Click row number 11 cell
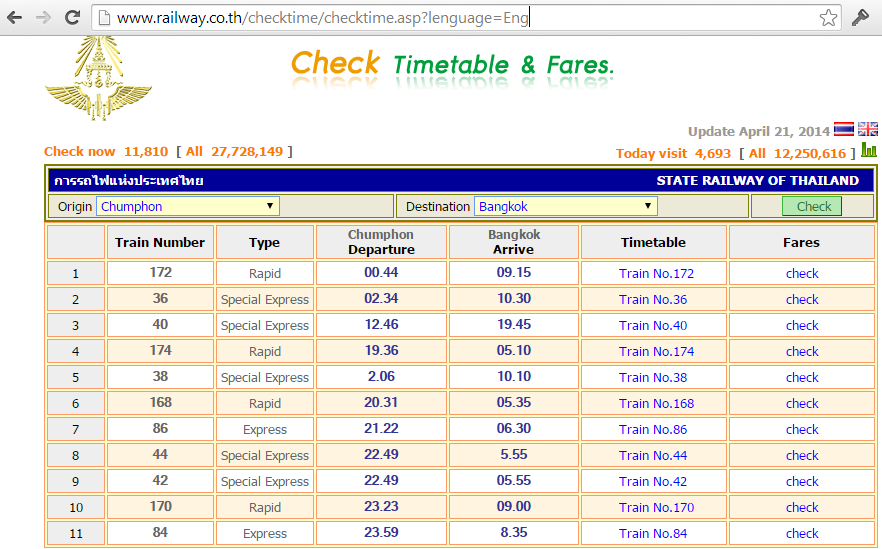 point(76,534)
